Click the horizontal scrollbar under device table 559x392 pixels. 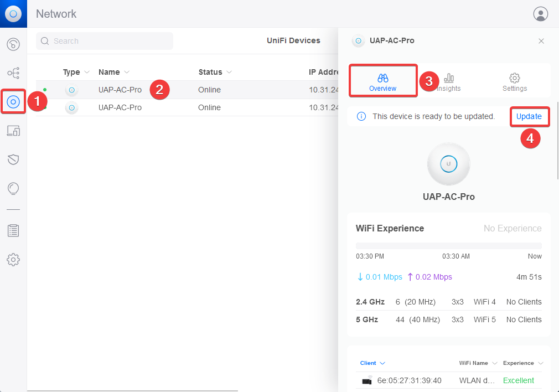click(x=132, y=391)
